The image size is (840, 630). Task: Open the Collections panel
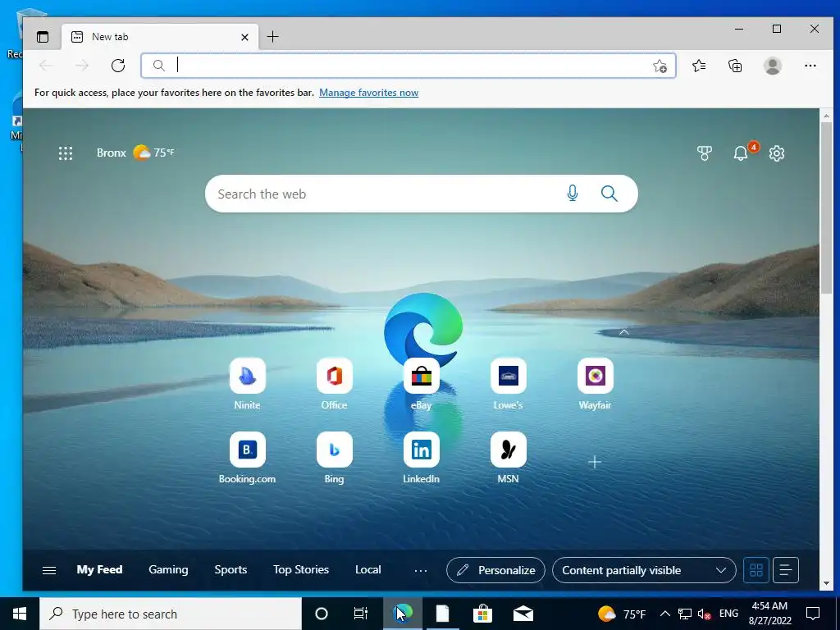tap(735, 66)
